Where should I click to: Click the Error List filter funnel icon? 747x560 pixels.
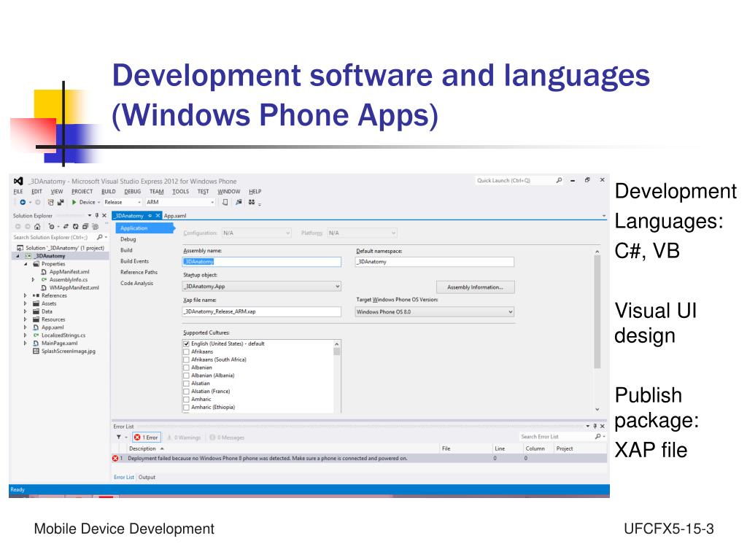point(119,437)
